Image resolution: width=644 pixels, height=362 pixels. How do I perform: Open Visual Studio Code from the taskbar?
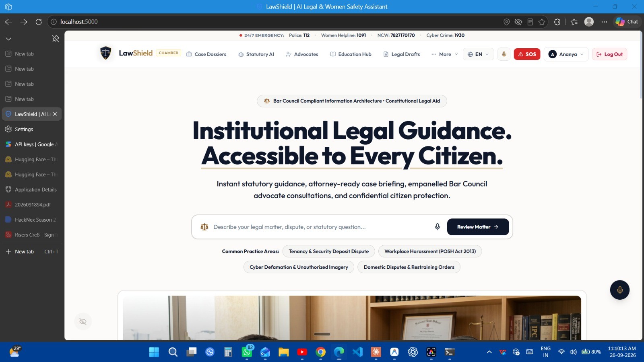[357, 352]
